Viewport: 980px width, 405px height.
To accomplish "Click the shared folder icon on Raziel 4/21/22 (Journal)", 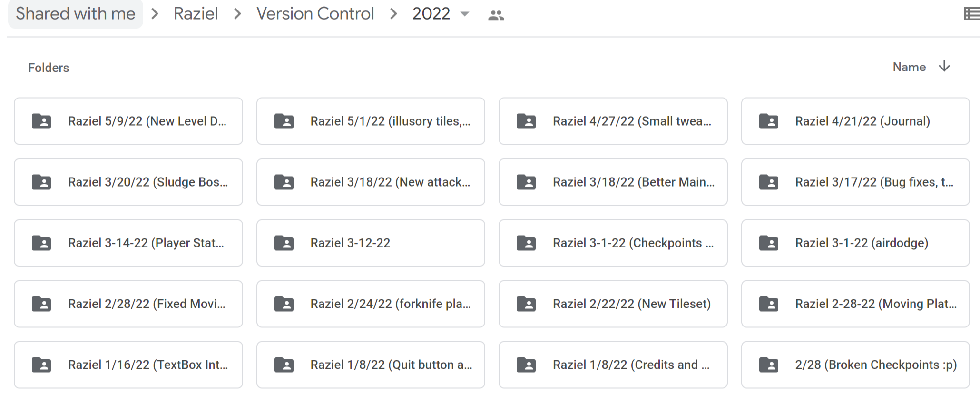I will [x=768, y=121].
